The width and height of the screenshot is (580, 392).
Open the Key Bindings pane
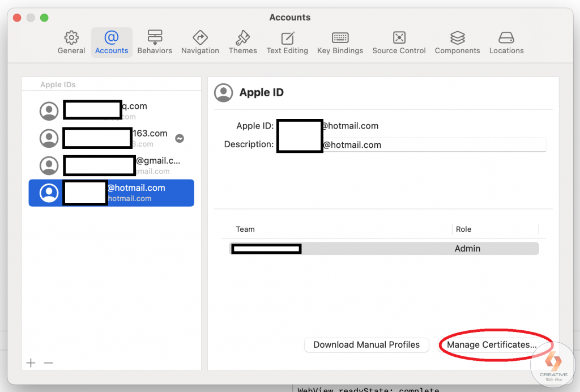[340, 42]
